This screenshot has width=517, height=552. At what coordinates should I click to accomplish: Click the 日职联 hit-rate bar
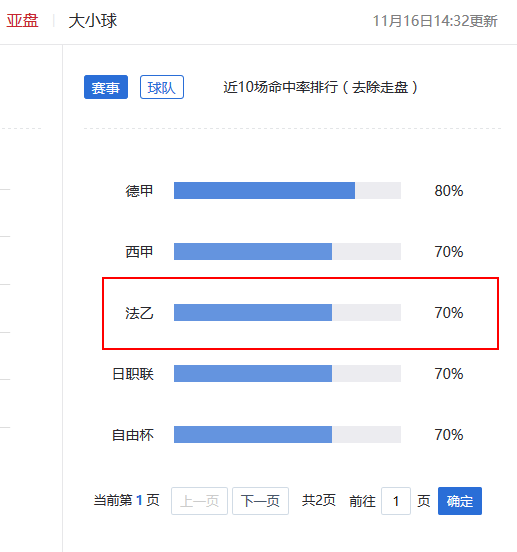click(288, 373)
